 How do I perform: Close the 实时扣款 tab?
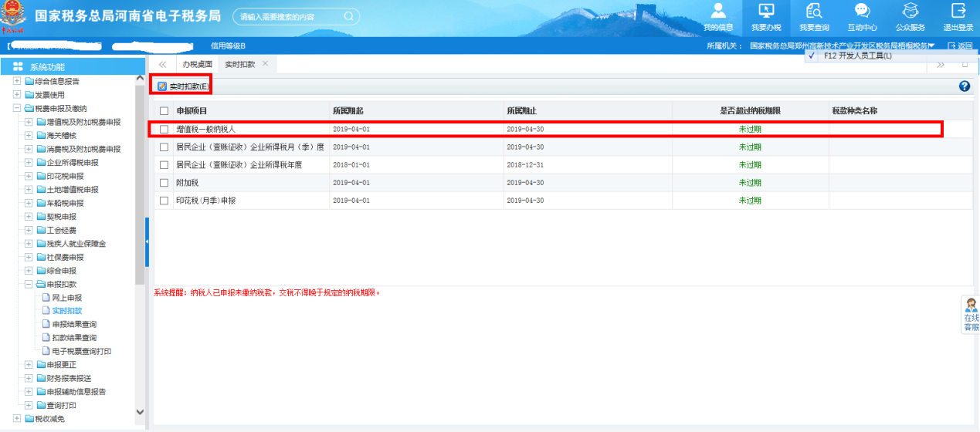pyautogui.click(x=266, y=64)
